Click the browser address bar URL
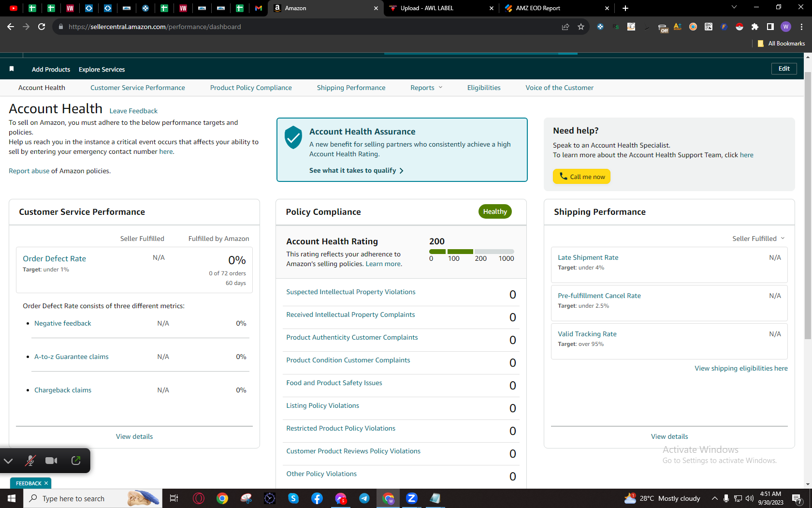Image resolution: width=812 pixels, height=508 pixels. pyautogui.click(x=155, y=27)
